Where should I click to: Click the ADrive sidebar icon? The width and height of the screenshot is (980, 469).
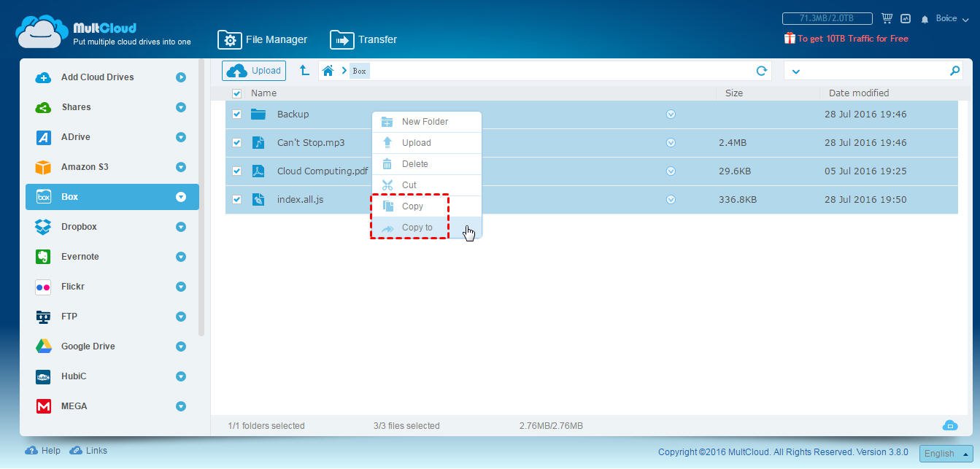pos(43,137)
